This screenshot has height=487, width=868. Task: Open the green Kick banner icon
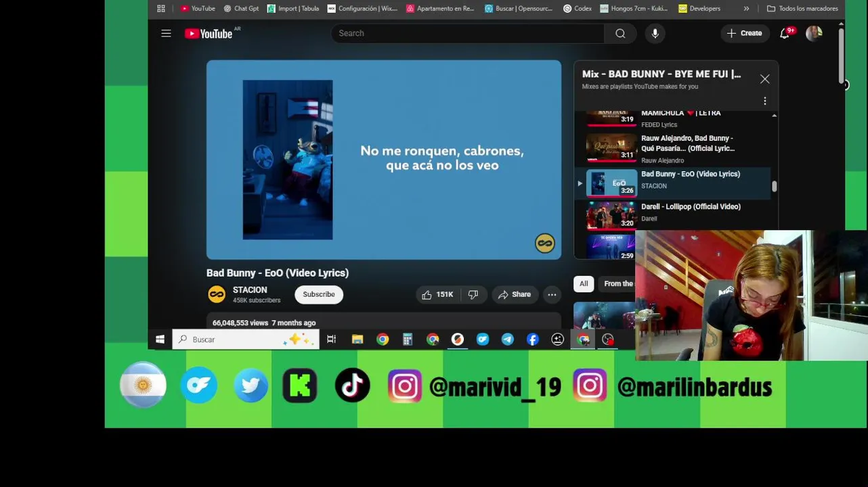300,386
